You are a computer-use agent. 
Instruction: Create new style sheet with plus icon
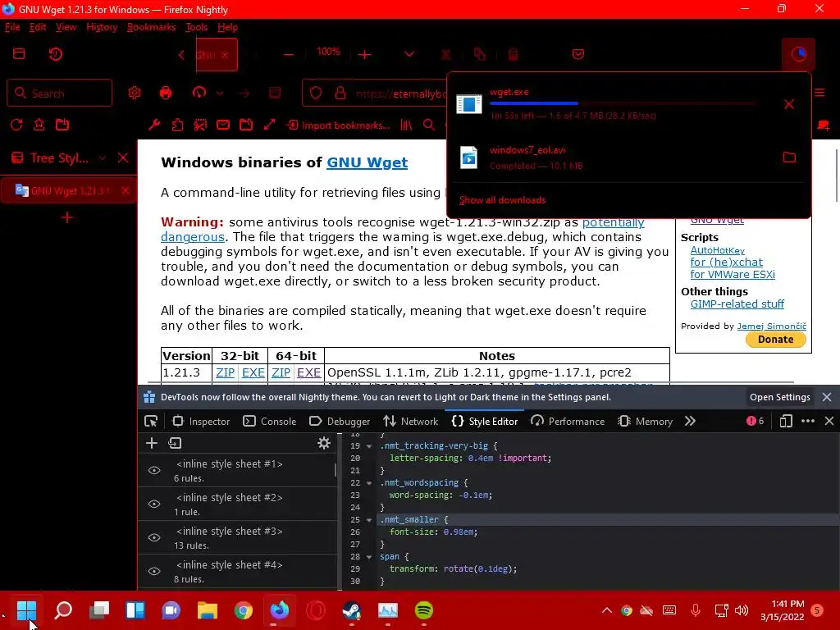click(152, 443)
